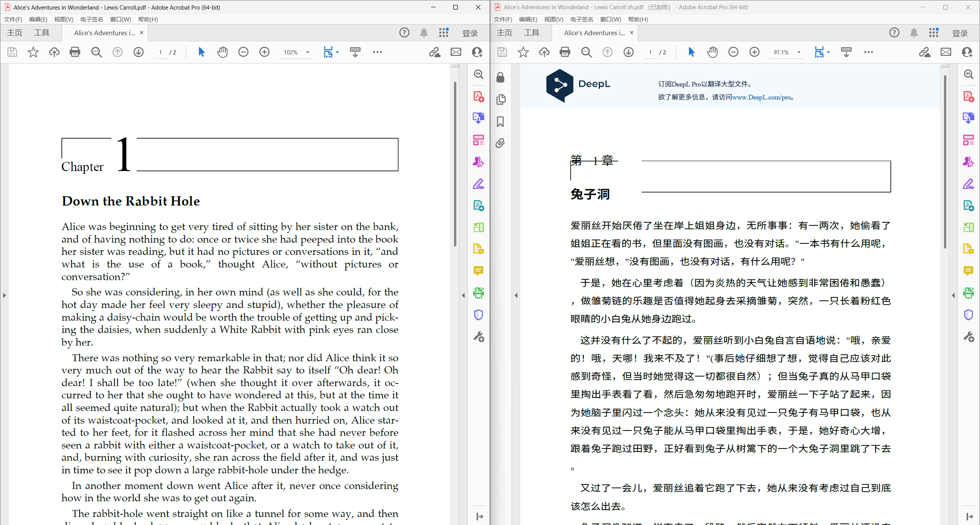Open more tools ellipsis in left window
Image resolution: width=980 pixels, height=525 pixels.
(x=377, y=52)
